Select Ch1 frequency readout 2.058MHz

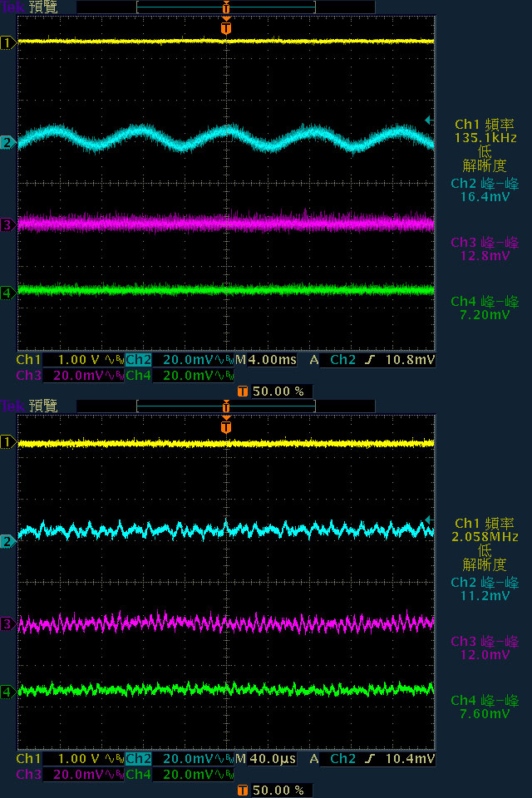[x=485, y=537]
